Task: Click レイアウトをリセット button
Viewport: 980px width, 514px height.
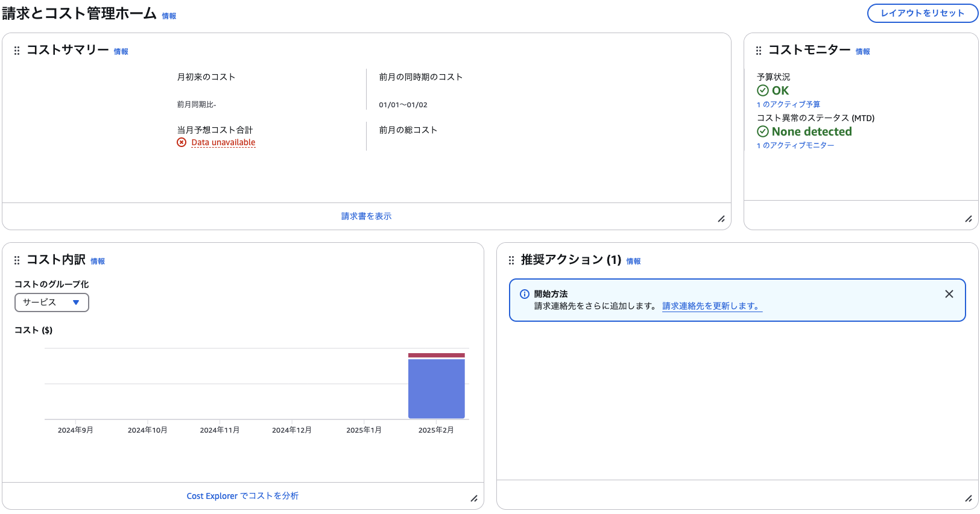Action: [x=923, y=13]
